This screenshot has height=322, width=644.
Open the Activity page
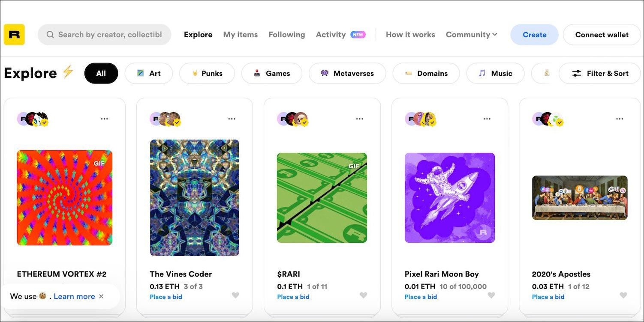[x=331, y=35]
